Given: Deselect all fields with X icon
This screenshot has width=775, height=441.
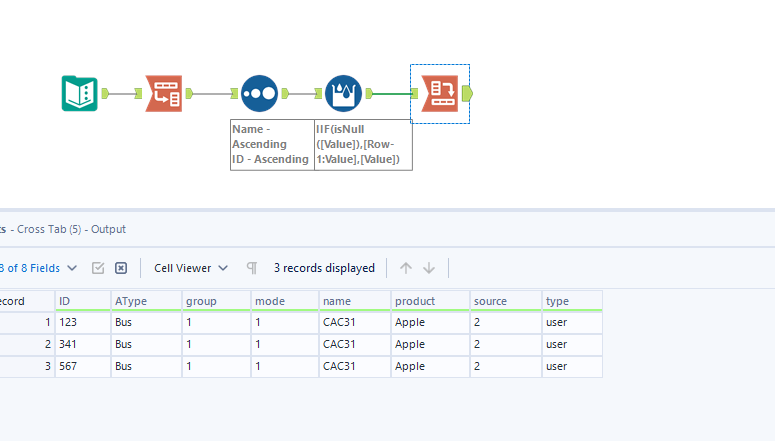Looking at the screenshot, I should pos(121,268).
